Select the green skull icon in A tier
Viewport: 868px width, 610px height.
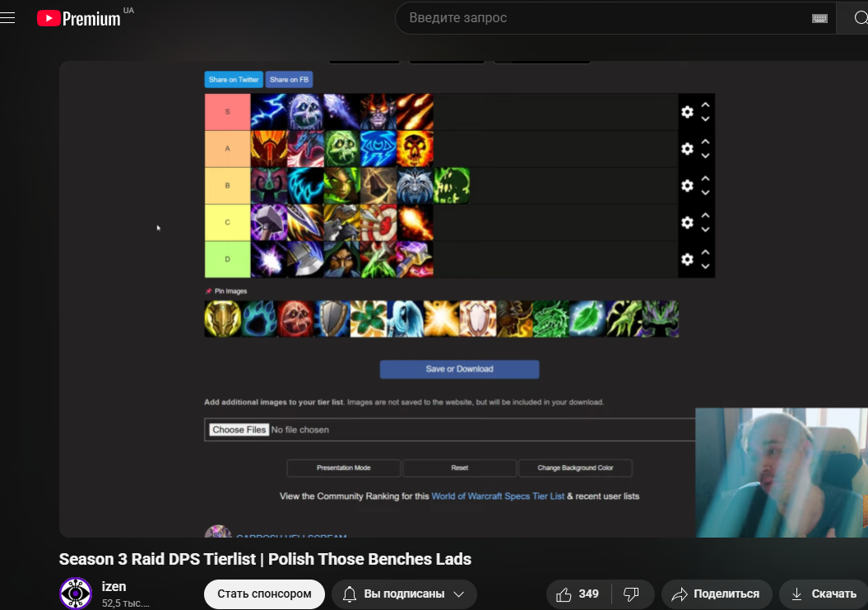tap(342, 148)
